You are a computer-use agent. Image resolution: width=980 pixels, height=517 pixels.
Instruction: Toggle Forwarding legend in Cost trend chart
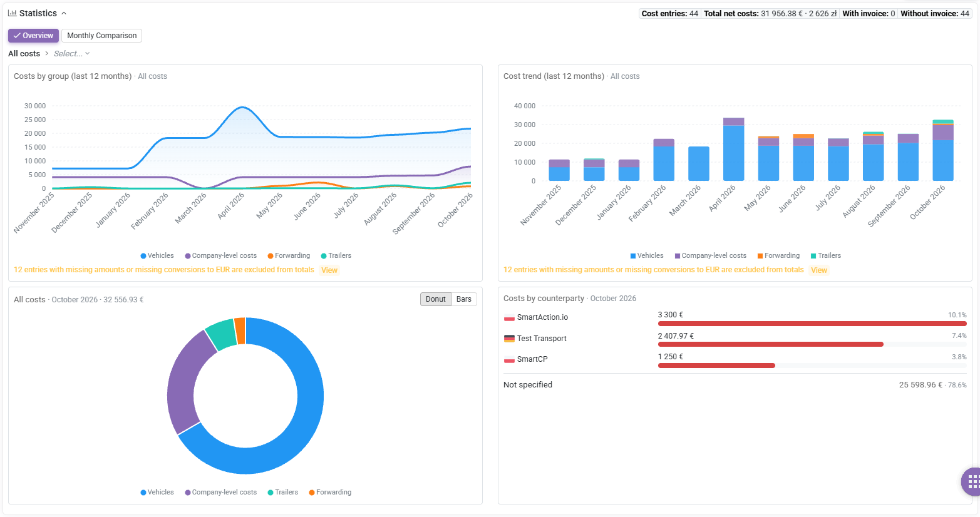(x=778, y=255)
